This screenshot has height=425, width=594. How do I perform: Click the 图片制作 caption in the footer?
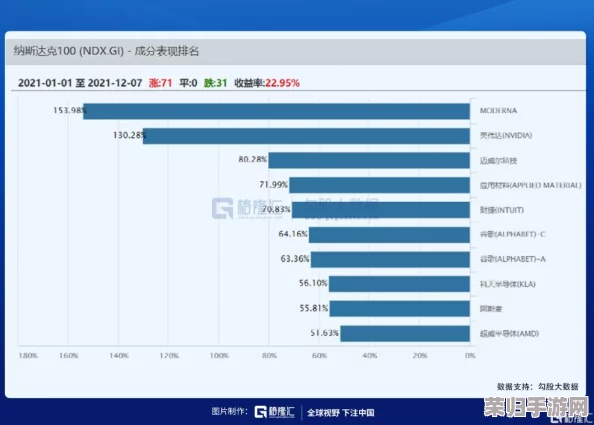[x=230, y=411]
